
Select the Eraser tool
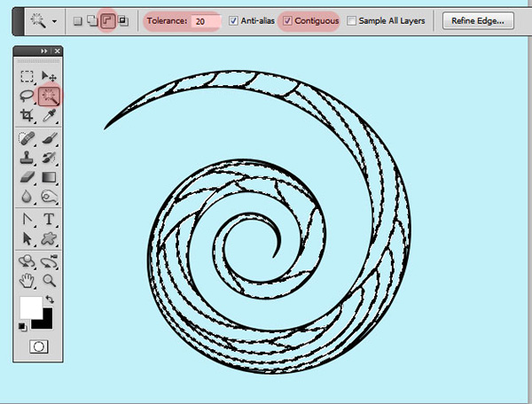(27, 177)
